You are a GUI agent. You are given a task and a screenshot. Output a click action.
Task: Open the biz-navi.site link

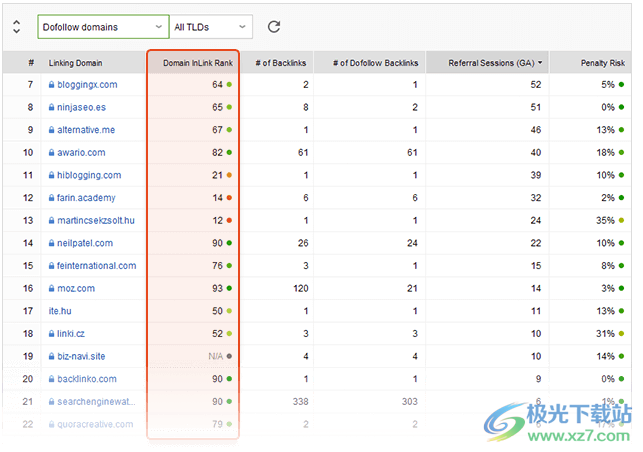tap(81, 356)
